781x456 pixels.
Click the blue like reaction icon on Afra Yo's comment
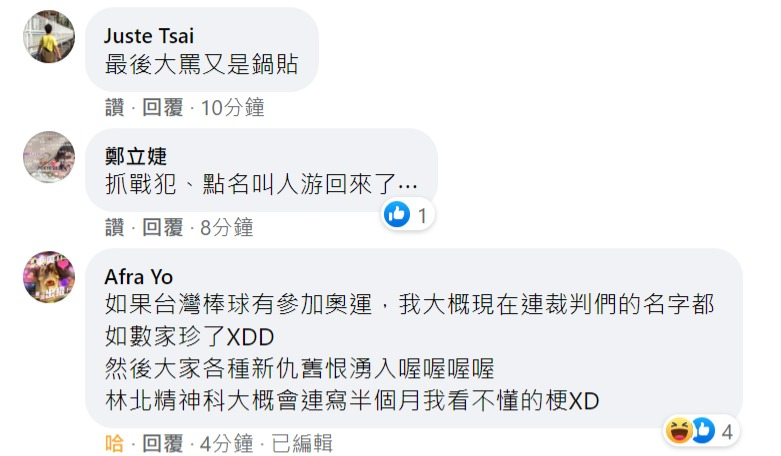[703, 431]
